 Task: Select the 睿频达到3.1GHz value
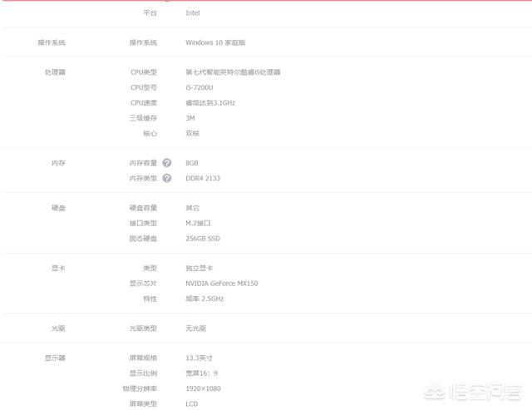coord(210,102)
